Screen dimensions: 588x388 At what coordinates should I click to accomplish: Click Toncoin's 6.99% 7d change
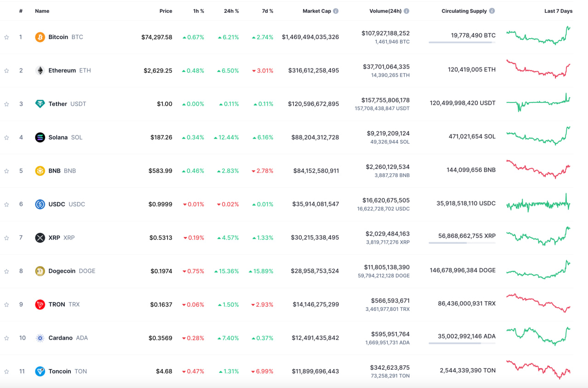point(262,371)
